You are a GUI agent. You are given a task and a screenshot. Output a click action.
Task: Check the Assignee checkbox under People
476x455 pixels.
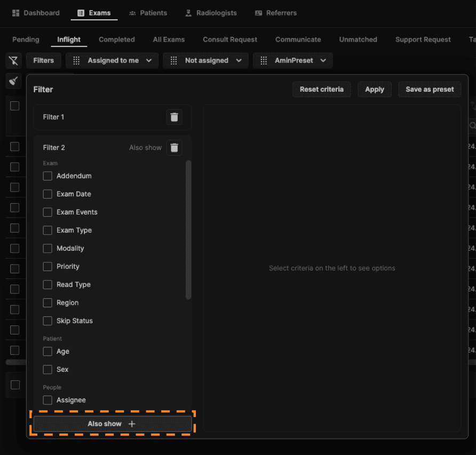click(47, 400)
